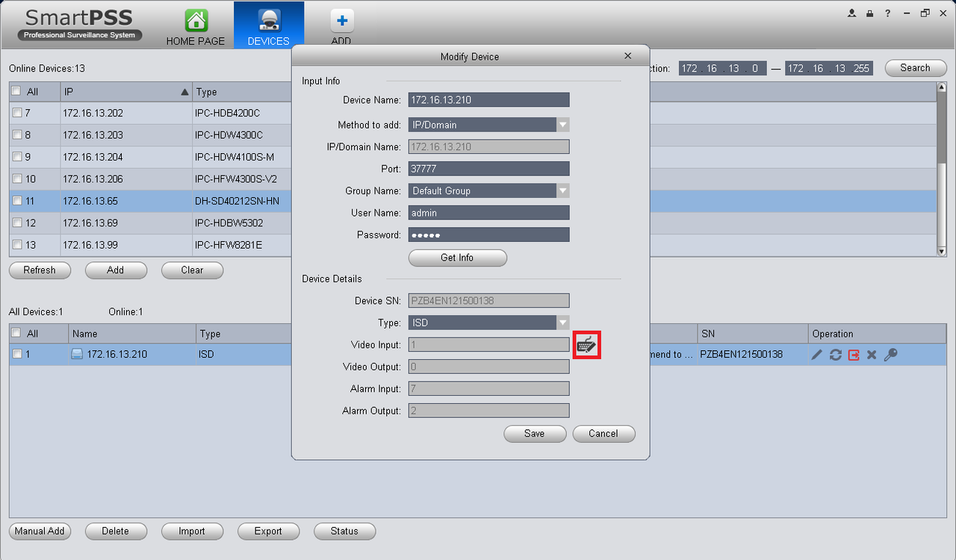Click the refresh arrows icon for device 172.16.13.210

pyautogui.click(x=835, y=355)
